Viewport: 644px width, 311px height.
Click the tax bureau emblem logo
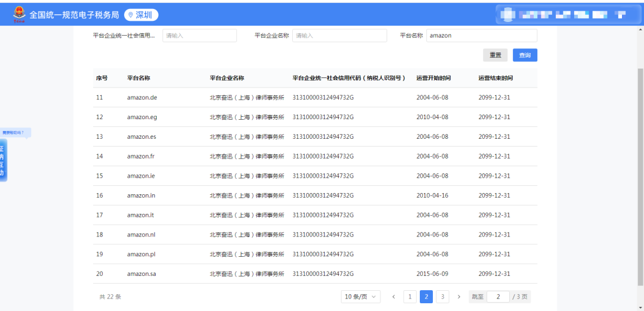tap(19, 14)
